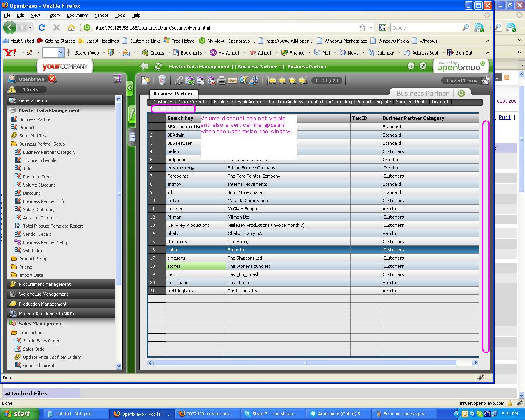
Task: Log out using red X beside Openbravo
Action: (52, 79)
